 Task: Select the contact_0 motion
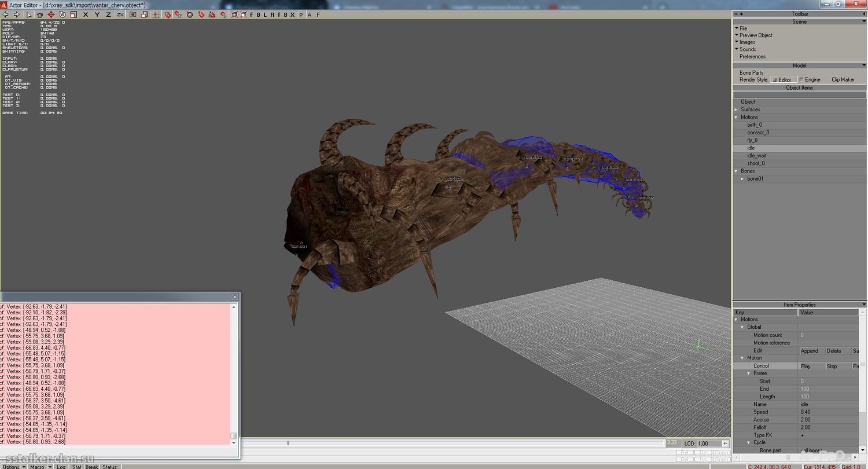coord(758,133)
